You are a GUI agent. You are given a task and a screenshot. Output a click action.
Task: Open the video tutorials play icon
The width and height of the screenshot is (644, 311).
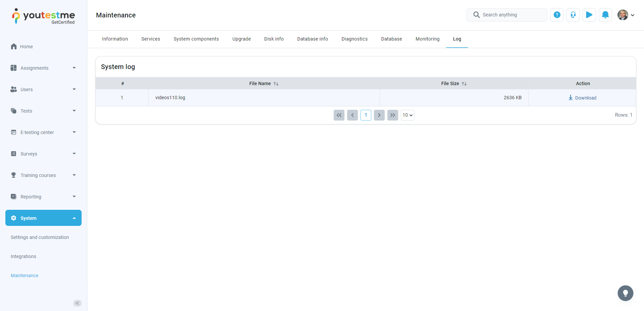589,15
